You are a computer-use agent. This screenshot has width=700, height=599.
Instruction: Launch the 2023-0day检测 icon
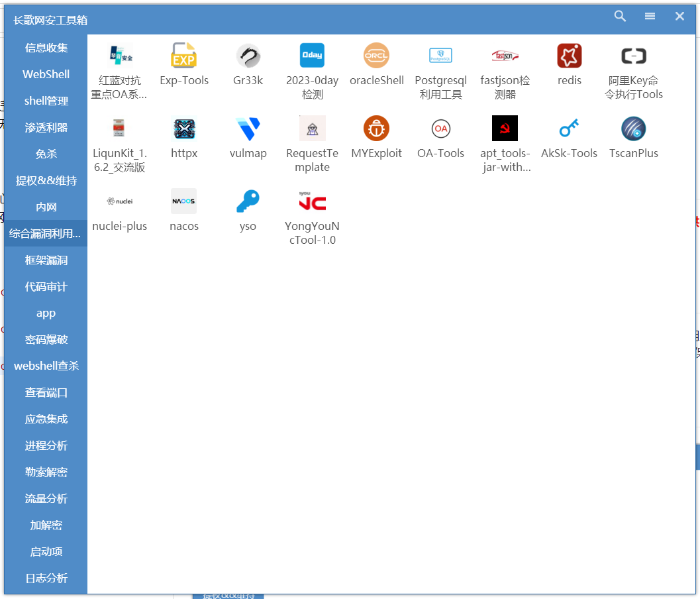click(312, 56)
